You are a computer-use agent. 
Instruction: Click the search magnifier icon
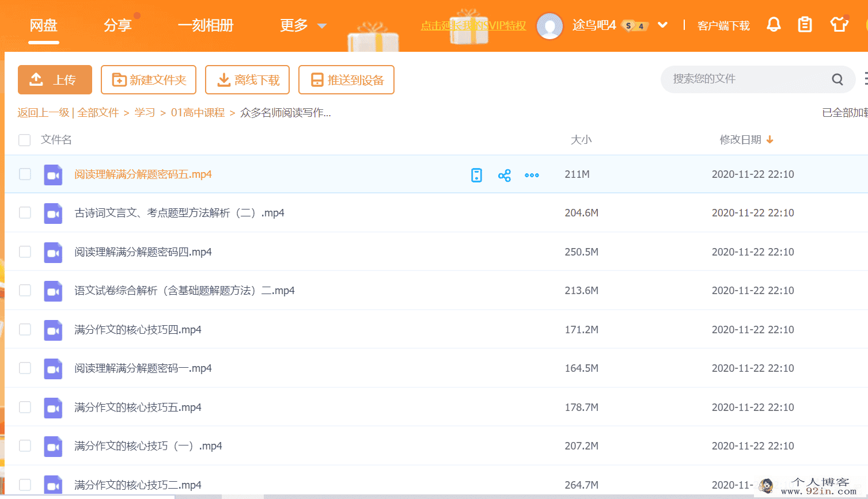(x=837, y=79)
